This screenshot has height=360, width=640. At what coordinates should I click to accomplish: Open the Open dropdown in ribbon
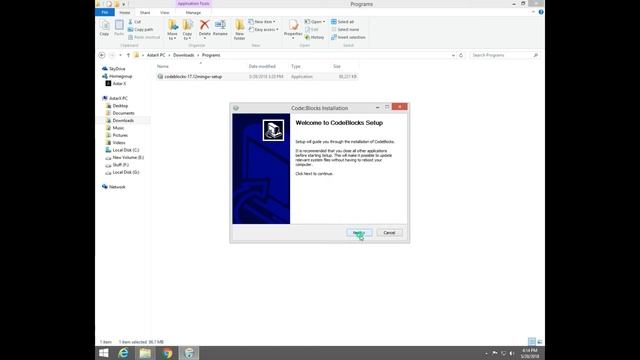point(315,22)
